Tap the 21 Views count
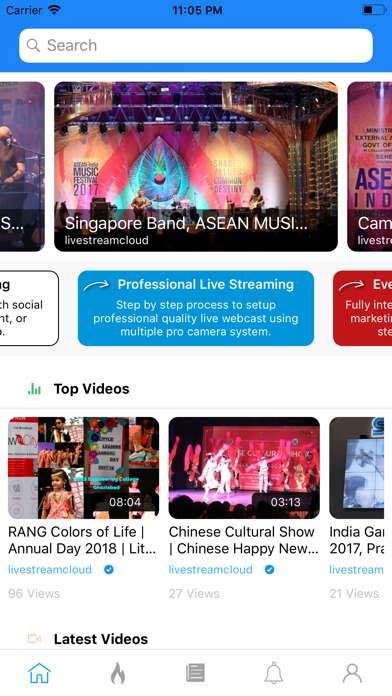 click(x=354, y=593)
